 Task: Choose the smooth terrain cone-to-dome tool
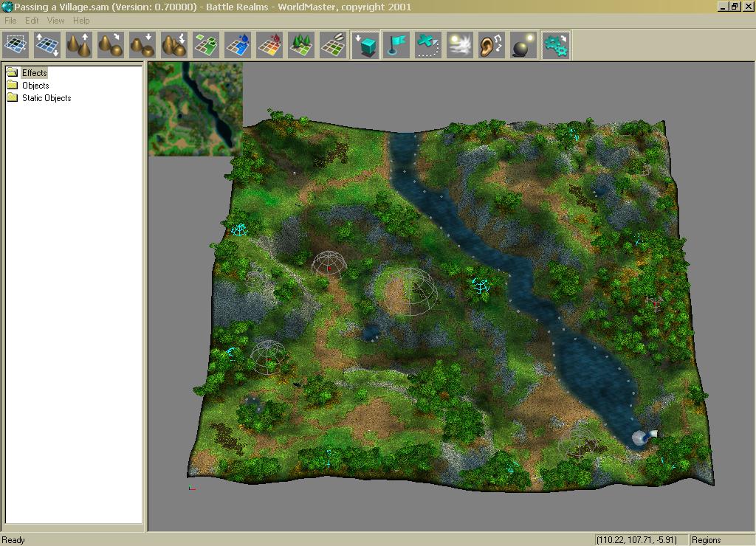(x=111, y=45)
